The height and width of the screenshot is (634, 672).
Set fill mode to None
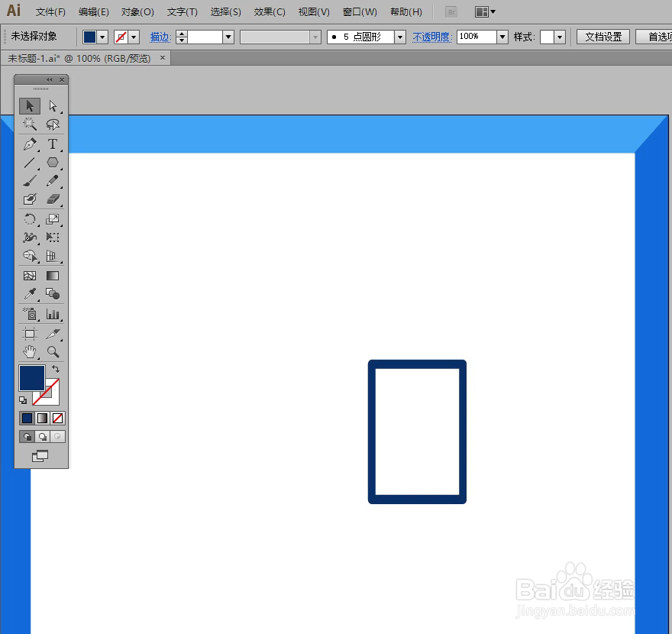tap(58, 418)
